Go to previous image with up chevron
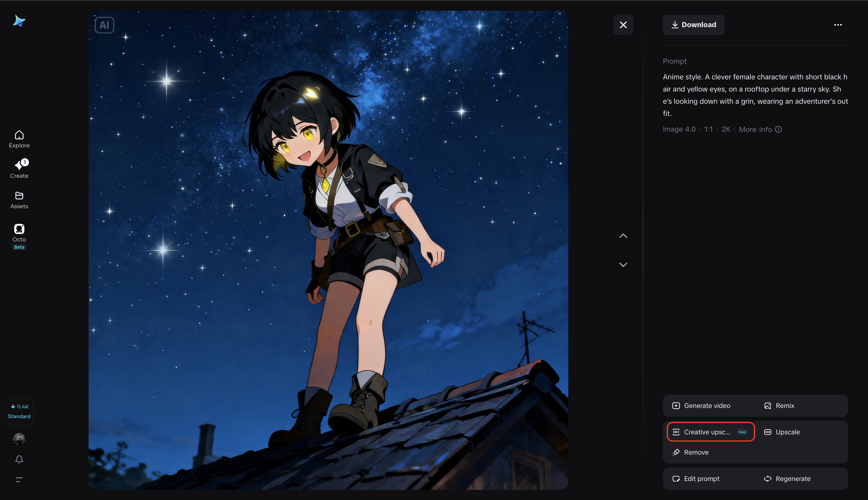Image resolution: width=868 pixels, height=500 pixels. coord(623,236)
